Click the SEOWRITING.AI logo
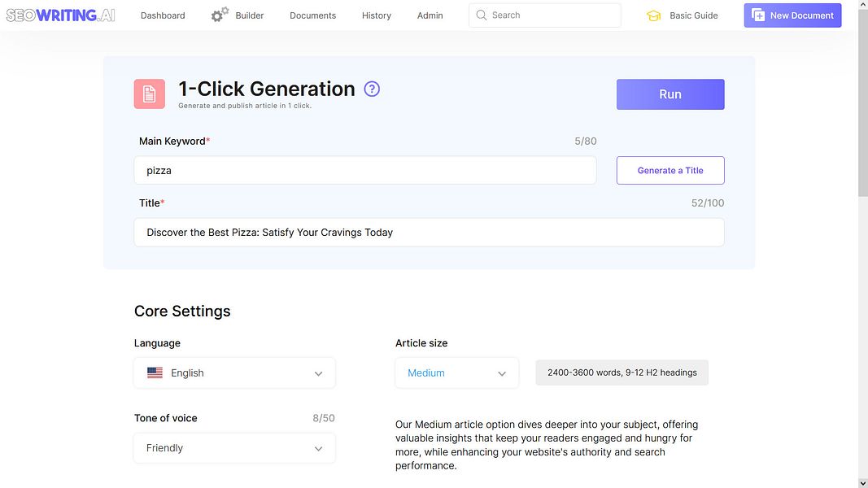Viewport: 868px width, 488px height. pyautogui.click(x=59, y=15)
